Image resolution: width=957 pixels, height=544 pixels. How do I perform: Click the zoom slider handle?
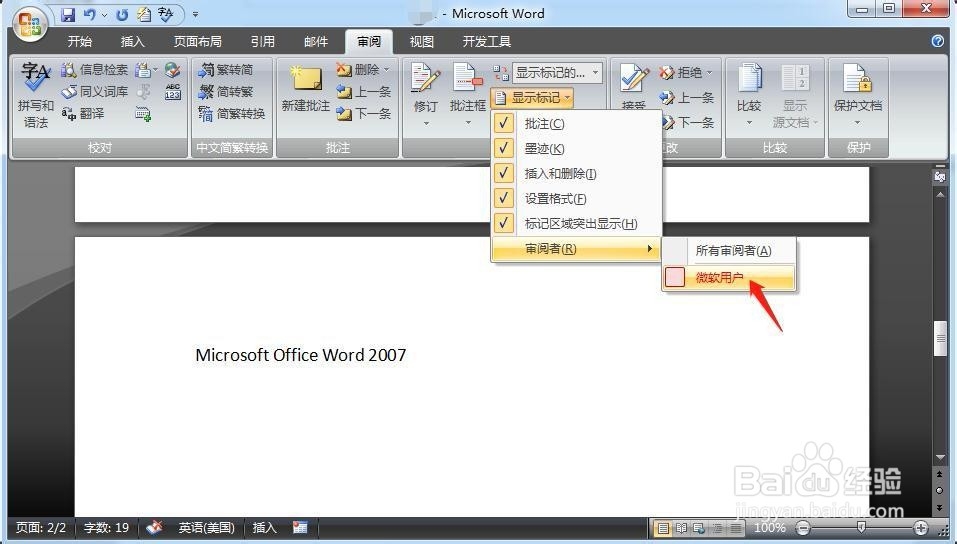(861, 528)
